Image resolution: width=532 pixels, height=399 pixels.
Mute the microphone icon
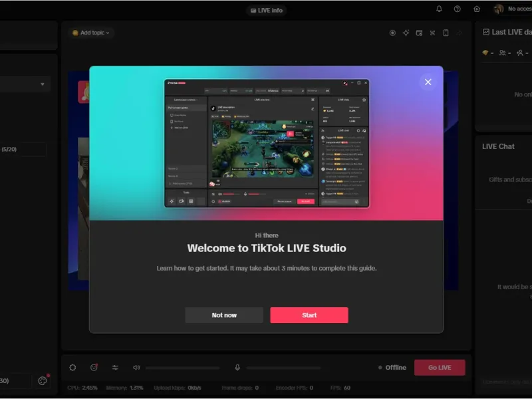[x=237, y=368]
